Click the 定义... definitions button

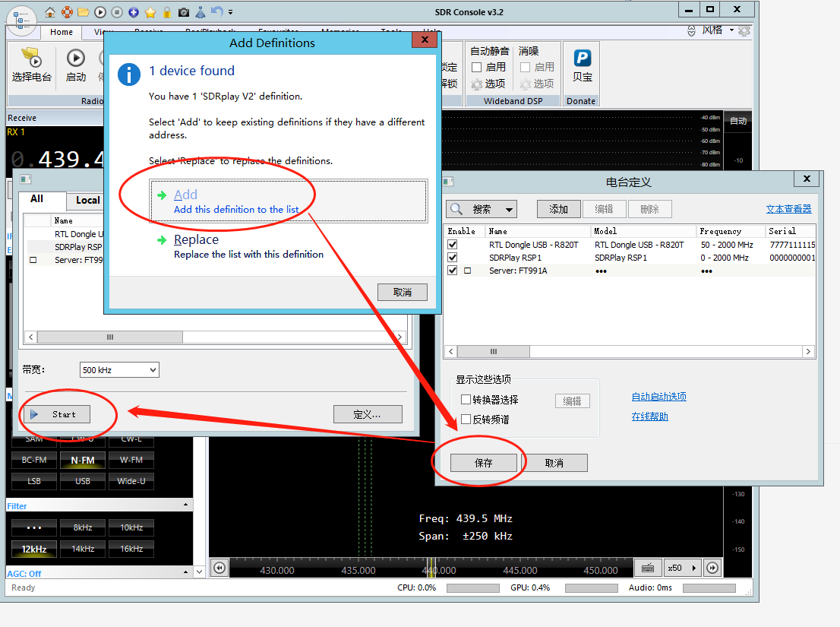(x=368, y=414)
